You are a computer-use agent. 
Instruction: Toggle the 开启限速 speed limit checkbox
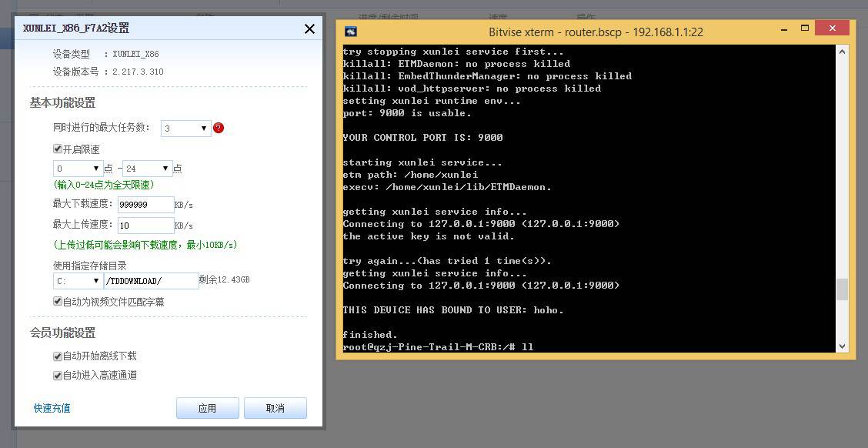click(x=57, y=149)
